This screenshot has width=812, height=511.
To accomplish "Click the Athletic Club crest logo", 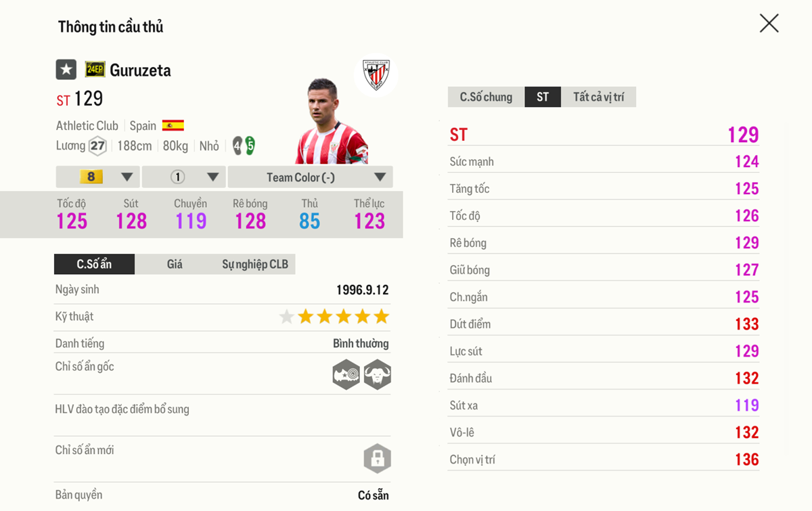I will (376, 74).
